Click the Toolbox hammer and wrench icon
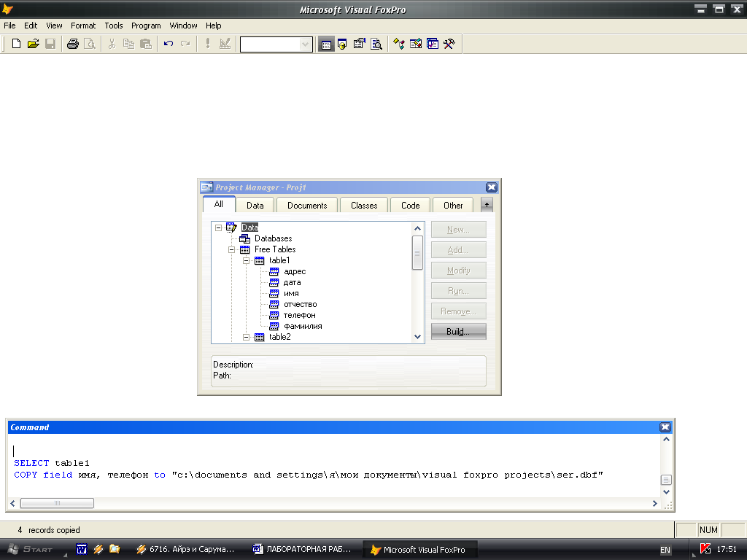747x560 pixels. tap(449, 44)
